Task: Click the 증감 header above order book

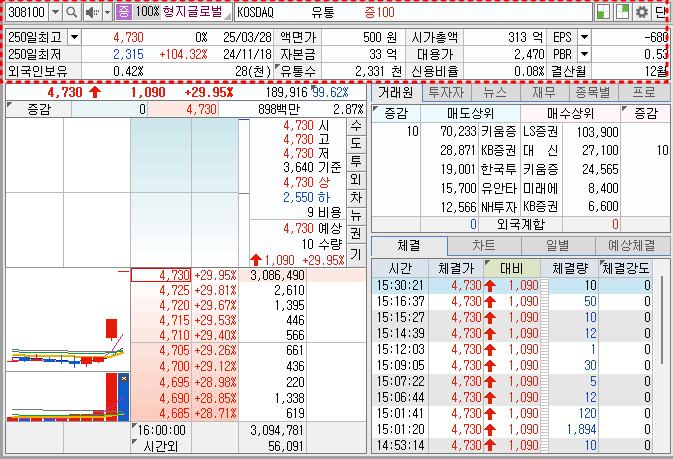Action: [39, 109]
